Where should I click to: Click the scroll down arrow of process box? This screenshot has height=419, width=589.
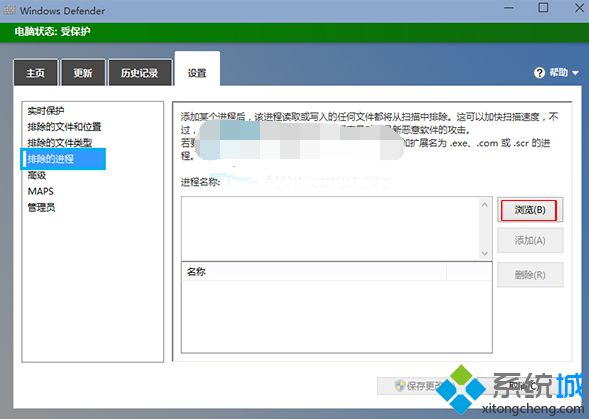pos(485,254)
